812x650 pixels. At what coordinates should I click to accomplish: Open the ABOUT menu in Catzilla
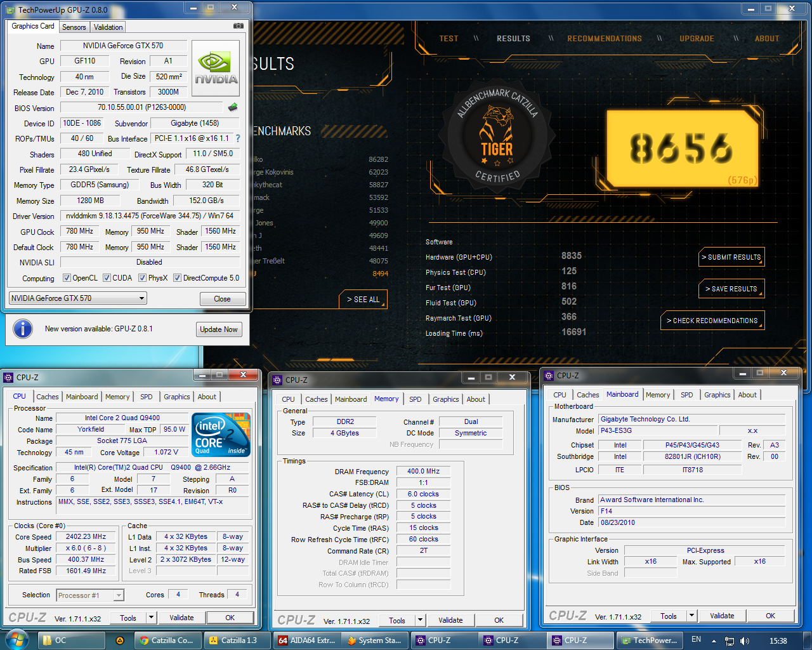(766, 39)
